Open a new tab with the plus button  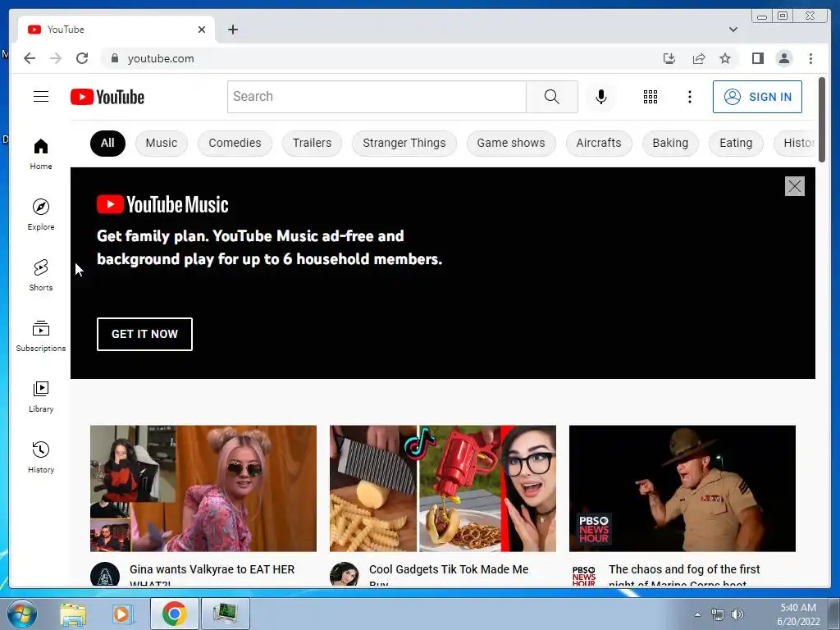tap(232, 30)
